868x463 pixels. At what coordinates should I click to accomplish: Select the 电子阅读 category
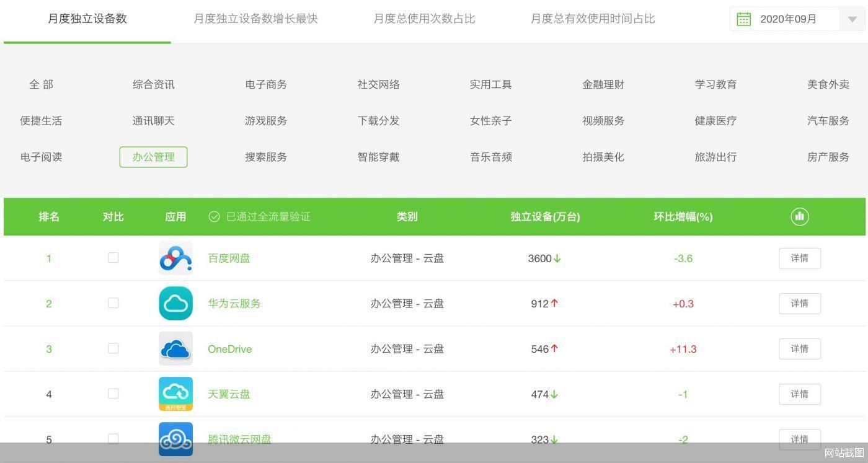pyautogui.click(x=41, y=157)
